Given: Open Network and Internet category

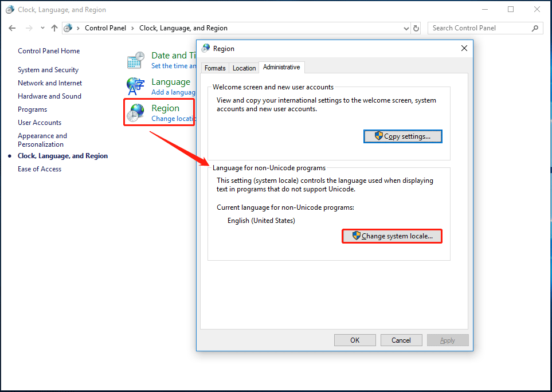Looking at the screenshot, I should [x=50, y=83].
